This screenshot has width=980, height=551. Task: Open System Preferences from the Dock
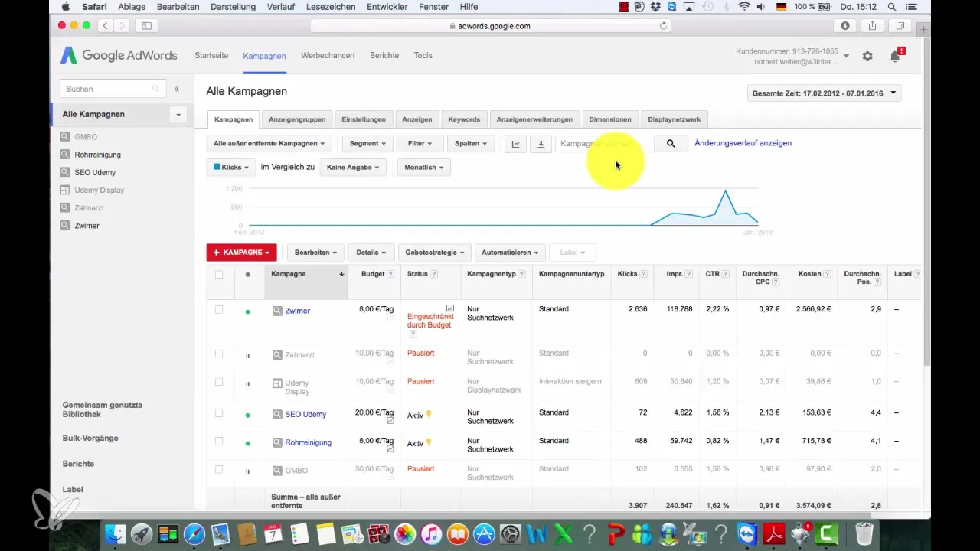[510, 533]
